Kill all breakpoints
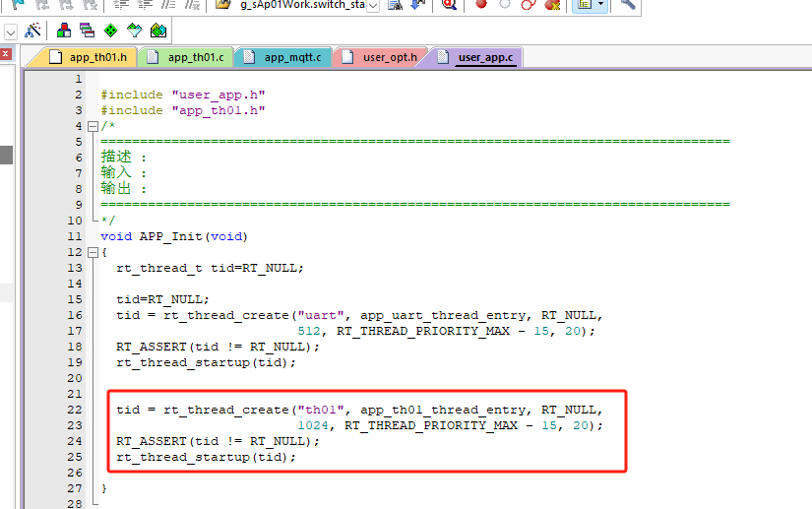 point(552,4)
